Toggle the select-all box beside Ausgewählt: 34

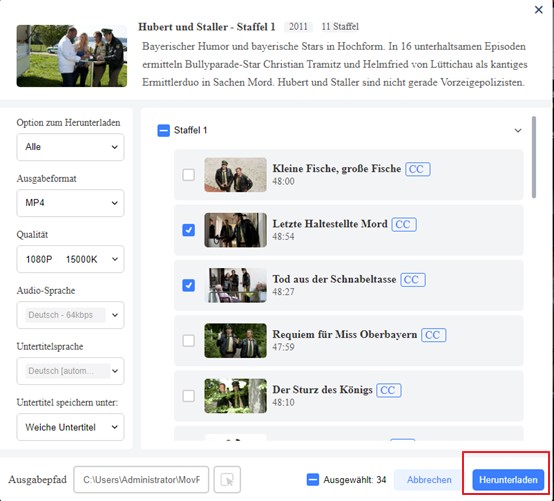[313, 479]
